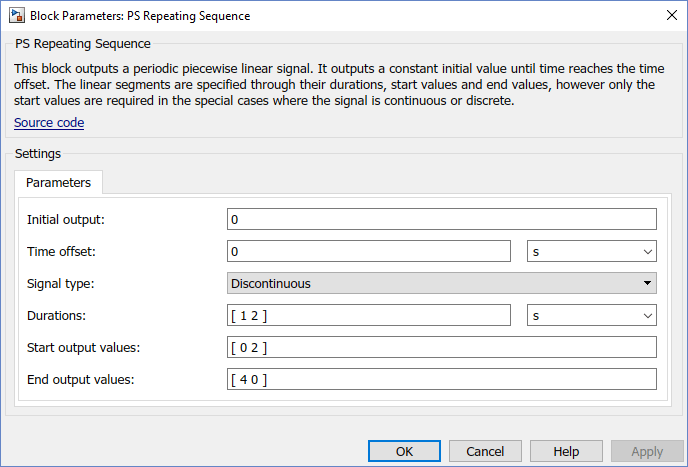Open the Time offset unit dropdown
The height and width of the screenshot is (467, 688).
tap(591, 251)
